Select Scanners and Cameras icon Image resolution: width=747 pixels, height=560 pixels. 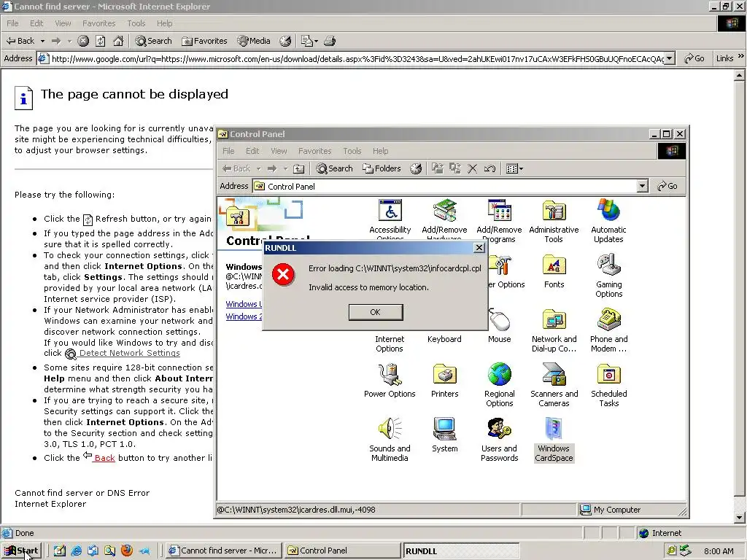[x=554, y=385]
